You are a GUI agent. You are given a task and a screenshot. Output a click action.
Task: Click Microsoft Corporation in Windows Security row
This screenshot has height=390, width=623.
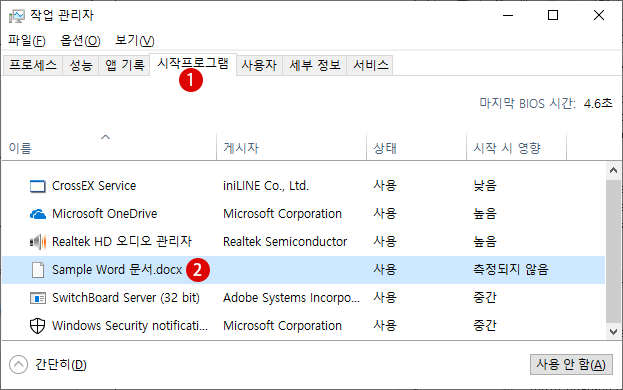[x=282, y=326]
